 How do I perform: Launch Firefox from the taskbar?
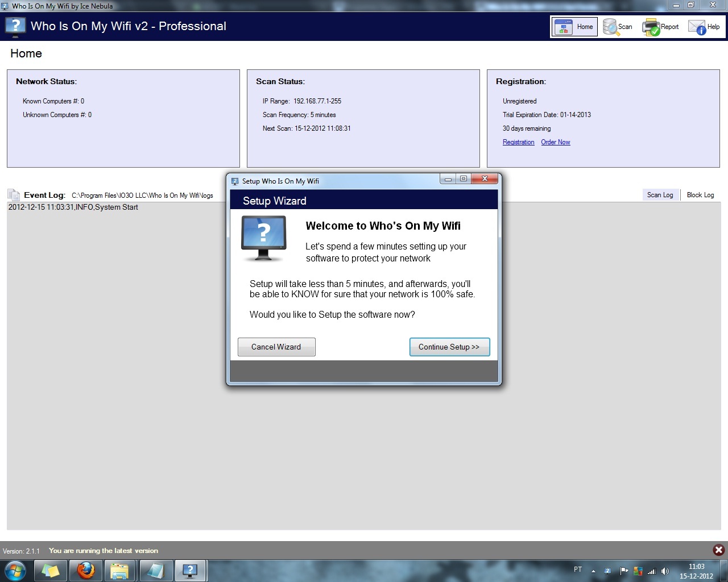pyautogui.click(x=86, y=570)
